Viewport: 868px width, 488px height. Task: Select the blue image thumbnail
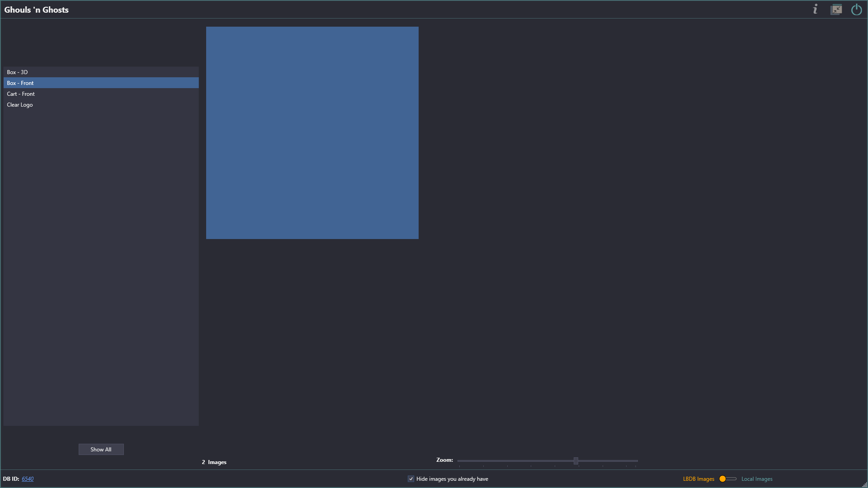[x=312, y=133]
